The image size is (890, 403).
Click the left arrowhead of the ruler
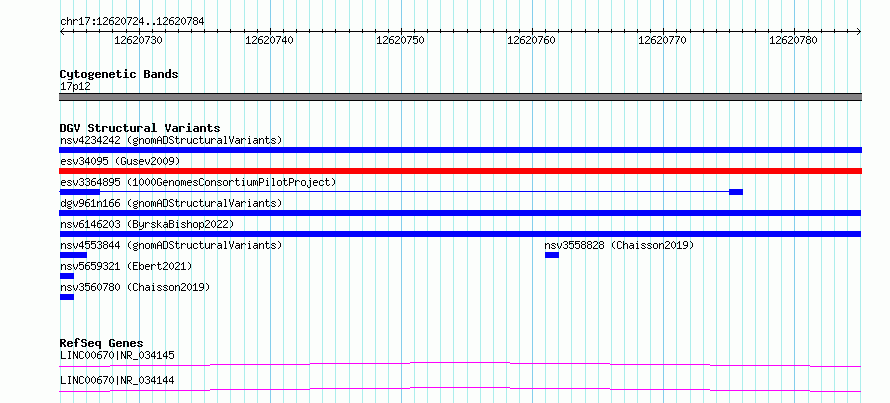tap(62, 32)
